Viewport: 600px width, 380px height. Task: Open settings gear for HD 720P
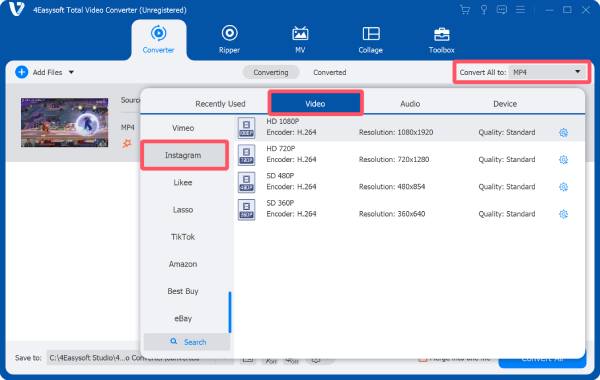(x=563, y=160)
